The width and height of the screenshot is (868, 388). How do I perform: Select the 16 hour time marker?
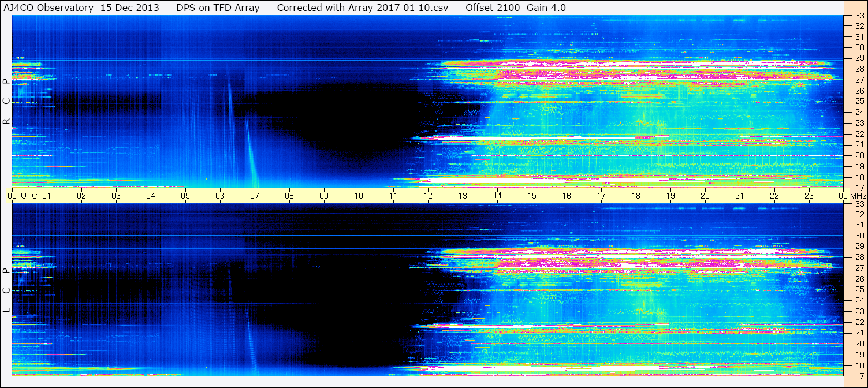point(567,196)
